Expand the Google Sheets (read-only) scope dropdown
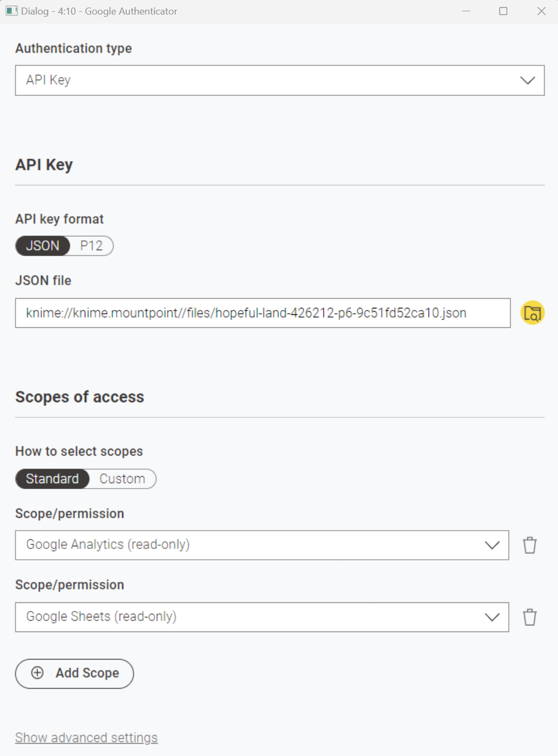This screenshot has width=558, height=756. point(261,617)
